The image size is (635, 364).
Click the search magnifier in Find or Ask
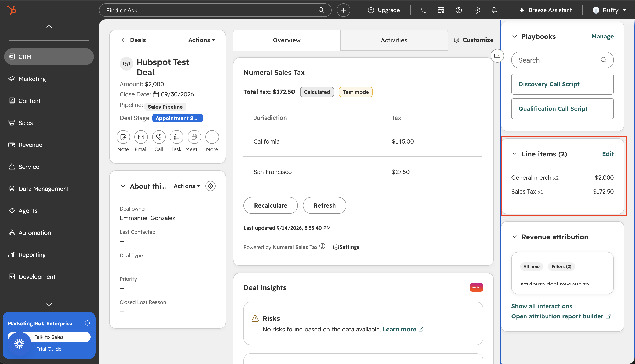pyautogui.click(x=321, y=10)
